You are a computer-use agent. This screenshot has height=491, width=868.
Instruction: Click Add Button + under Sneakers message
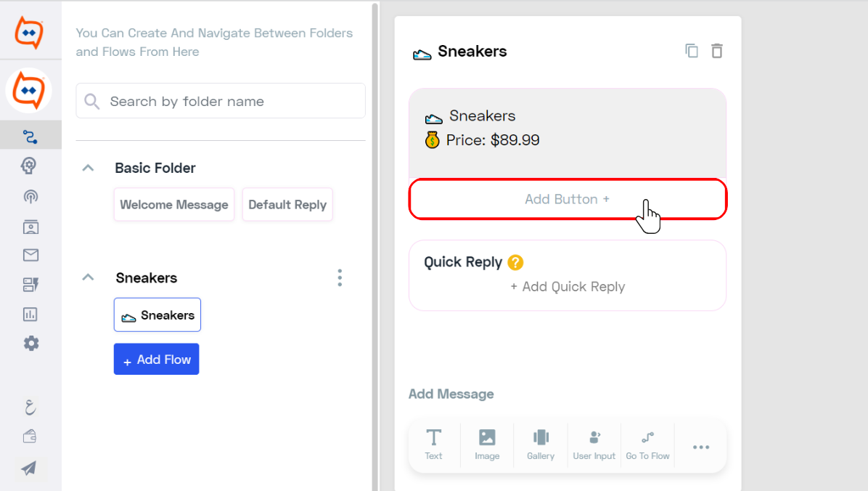coord(568,199)
